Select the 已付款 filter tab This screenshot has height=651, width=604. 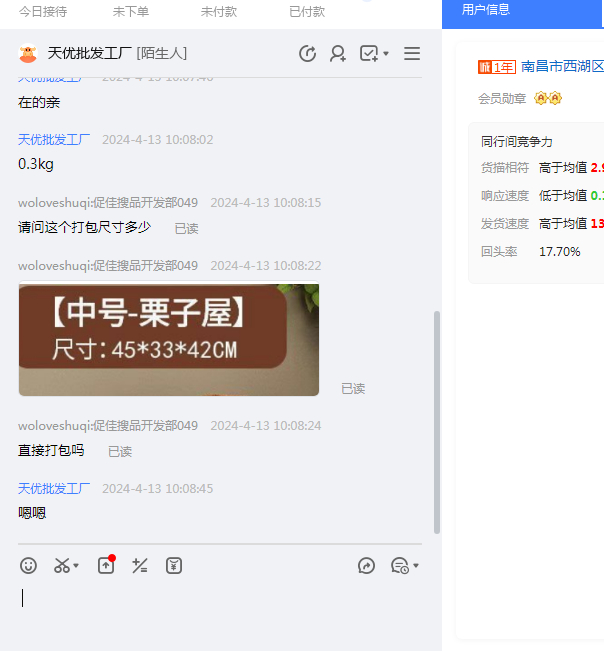click(307, 12)
